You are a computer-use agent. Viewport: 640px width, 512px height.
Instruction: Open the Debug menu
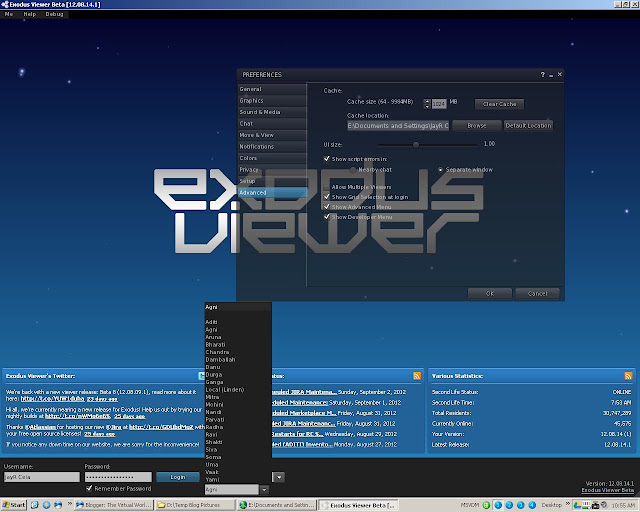[54, 14]
